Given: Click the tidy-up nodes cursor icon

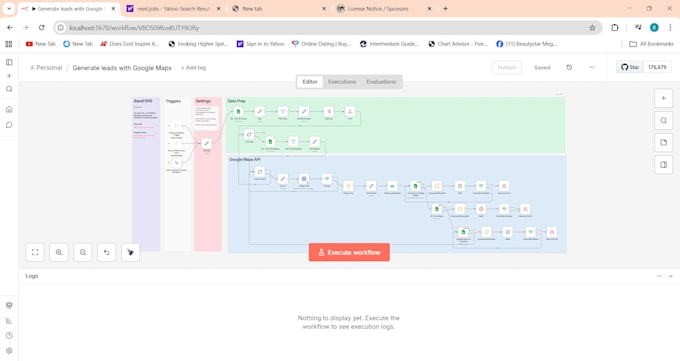Looking at the screenshot, I should [131, 252].
